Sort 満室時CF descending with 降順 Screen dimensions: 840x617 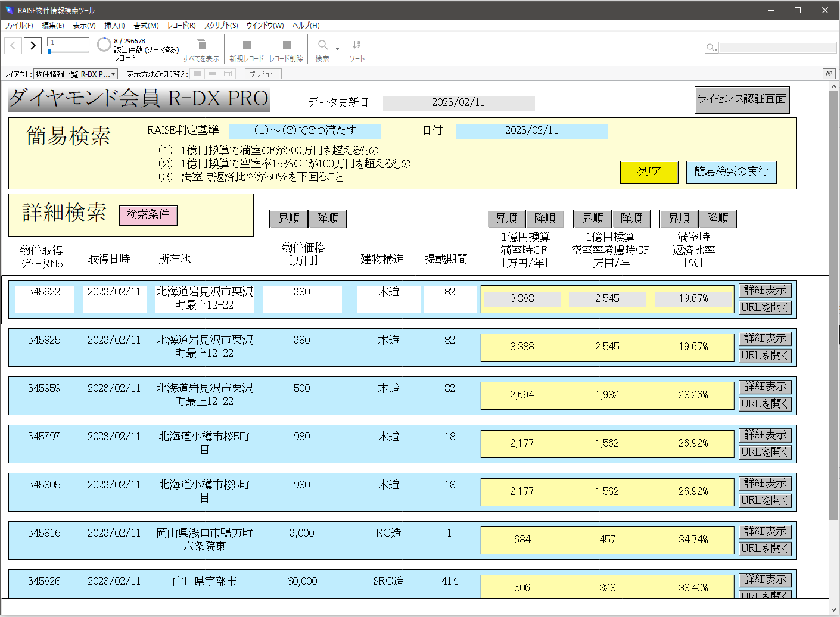pos(545,219)
